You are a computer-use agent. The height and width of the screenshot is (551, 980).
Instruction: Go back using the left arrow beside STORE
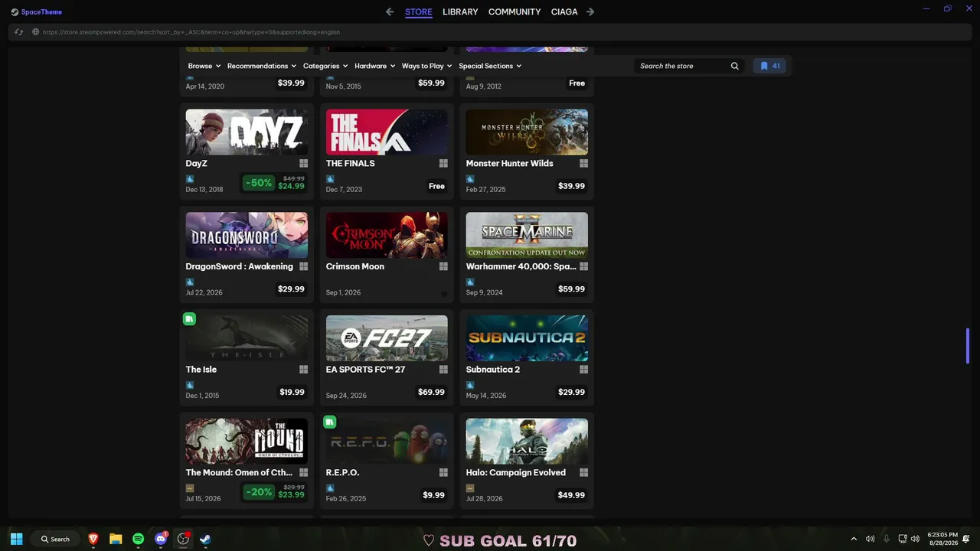pyautogui.click(x=390, y=11)
